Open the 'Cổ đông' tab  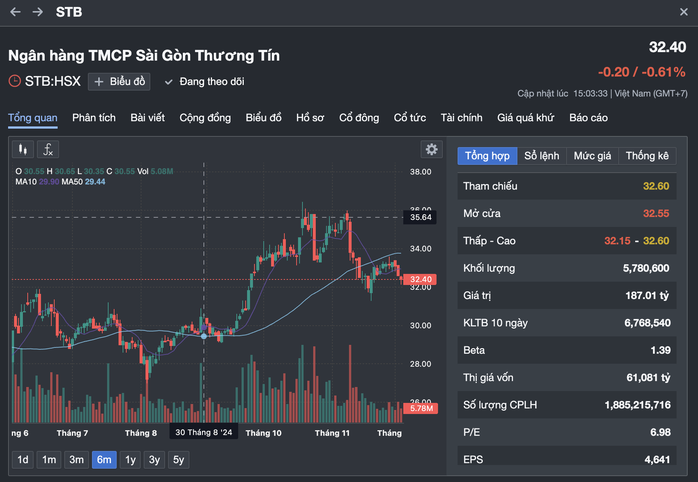tap(359, 118)
